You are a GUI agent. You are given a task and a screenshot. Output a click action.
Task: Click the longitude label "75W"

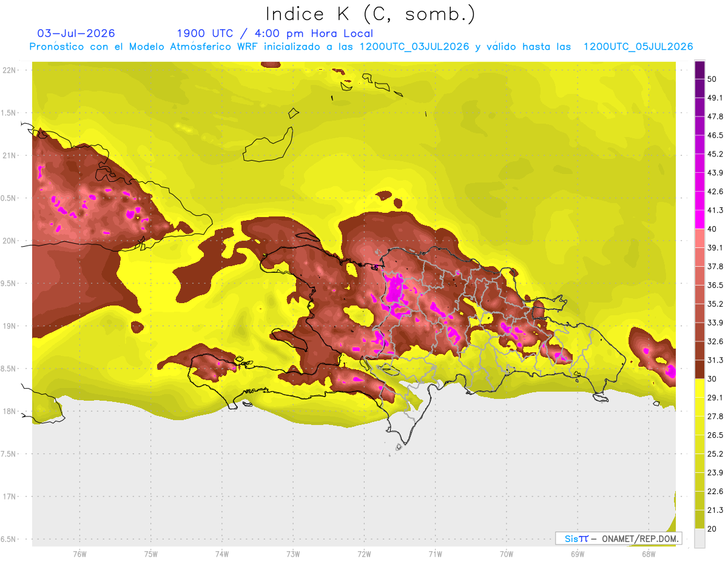[x=151, y=554]
